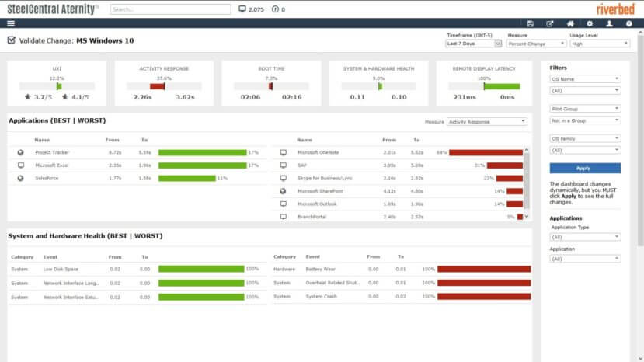644x362 pixels.
Task: Click the edit dashboard icon
Action: (550, 24)
